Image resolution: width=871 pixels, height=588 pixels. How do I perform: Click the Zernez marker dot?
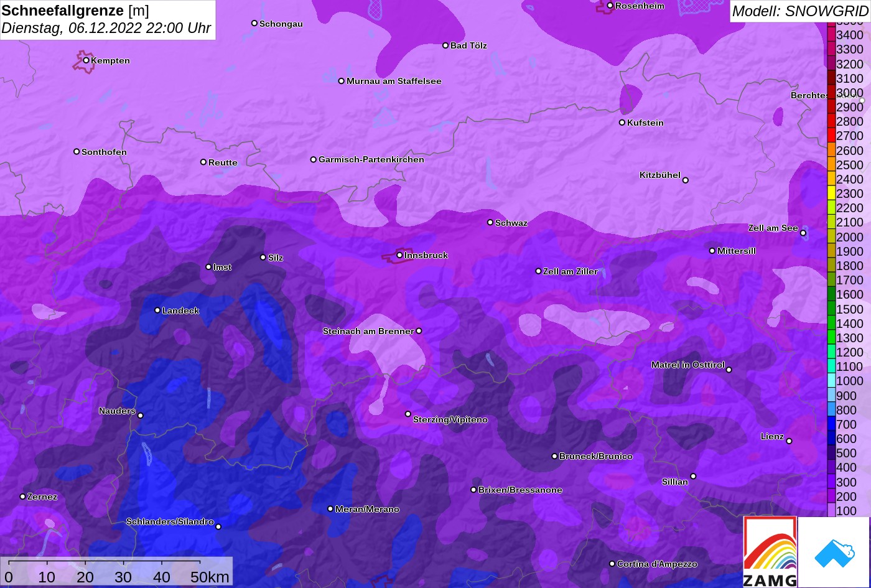point(23,497)
